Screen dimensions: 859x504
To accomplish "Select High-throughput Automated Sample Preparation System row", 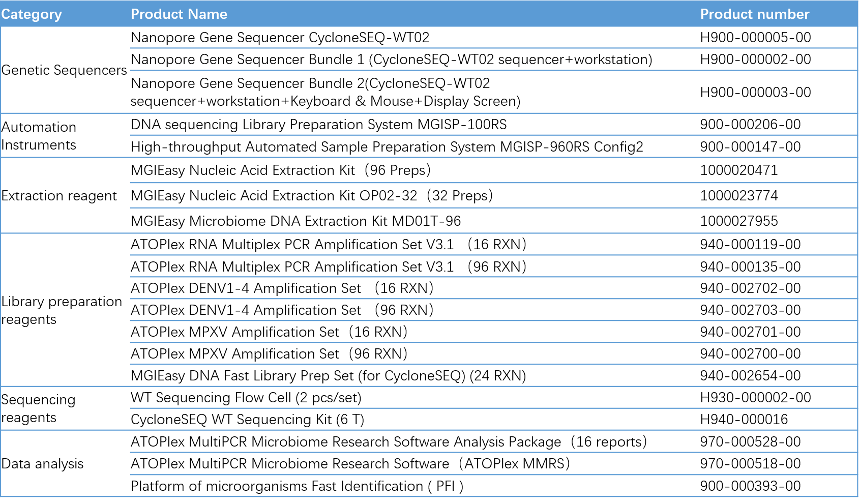I will [387, 147].
